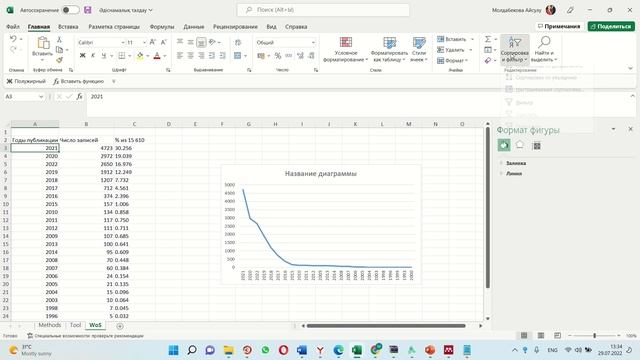Viewport: 640px width, 360px height.
Task: Add a new sheet with plus button
Action: pyautogui.click(x=120, y=326)
